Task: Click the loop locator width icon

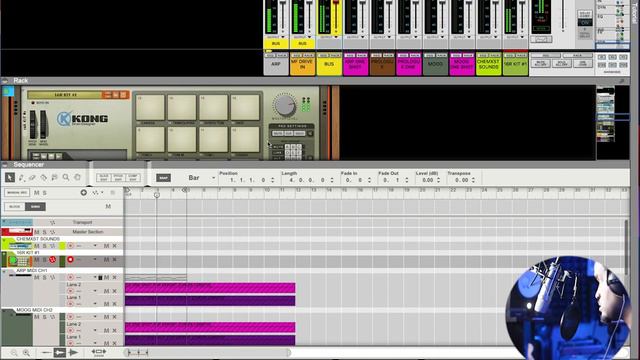Action: [99, 352]
